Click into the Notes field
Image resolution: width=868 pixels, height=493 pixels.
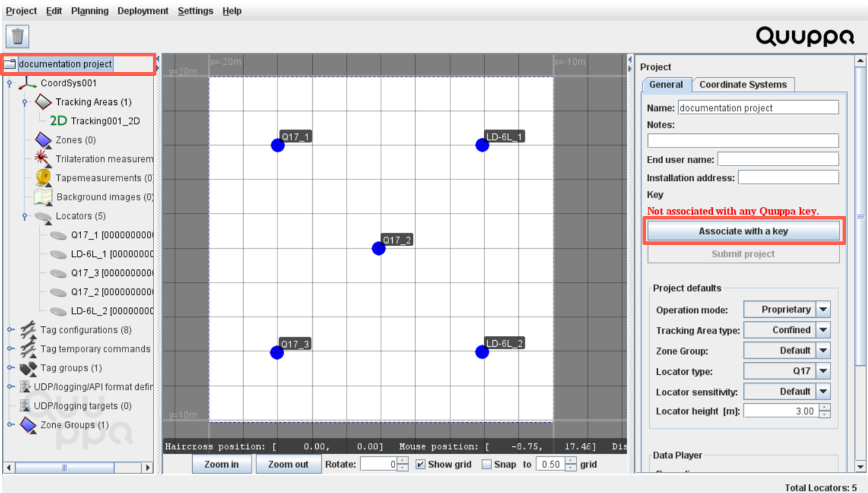pos(743,141)
